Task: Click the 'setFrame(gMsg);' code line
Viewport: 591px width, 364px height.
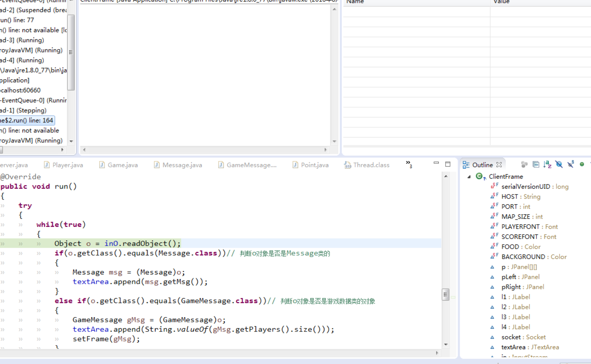Action: click(106, 339)
